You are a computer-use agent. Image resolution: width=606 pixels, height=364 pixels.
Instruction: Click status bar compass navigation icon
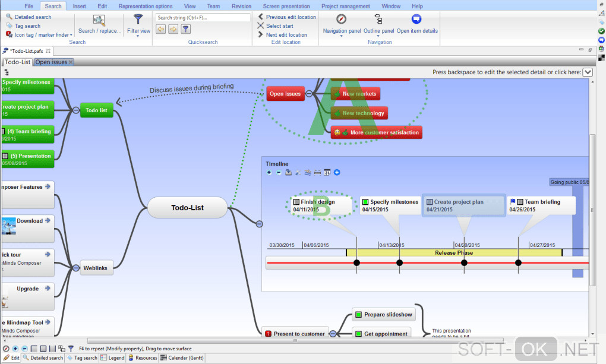click(6, 349)
